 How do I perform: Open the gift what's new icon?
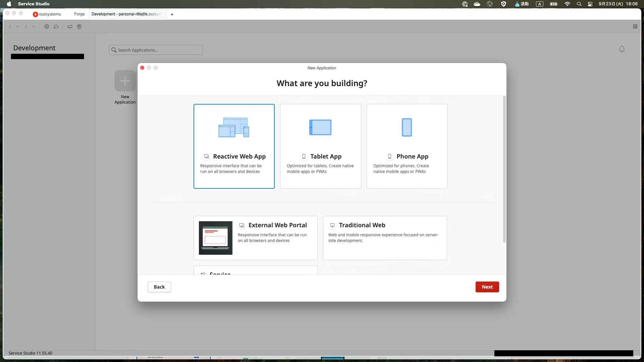[79, 26]
